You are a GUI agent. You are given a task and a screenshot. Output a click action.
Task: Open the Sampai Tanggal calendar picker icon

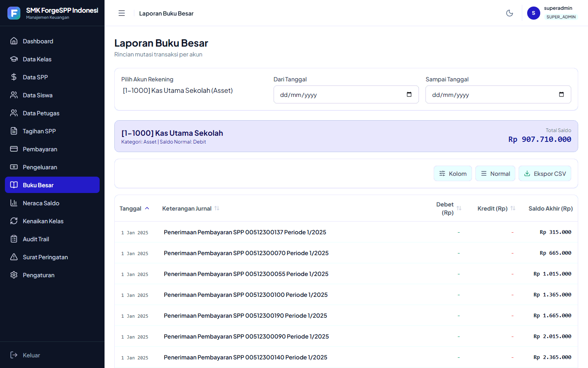click(x=561, y=94)
